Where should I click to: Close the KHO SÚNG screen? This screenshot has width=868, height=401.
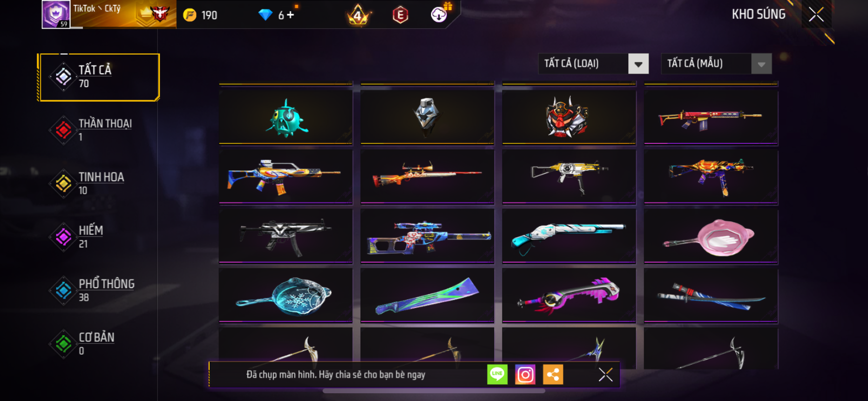816,15
